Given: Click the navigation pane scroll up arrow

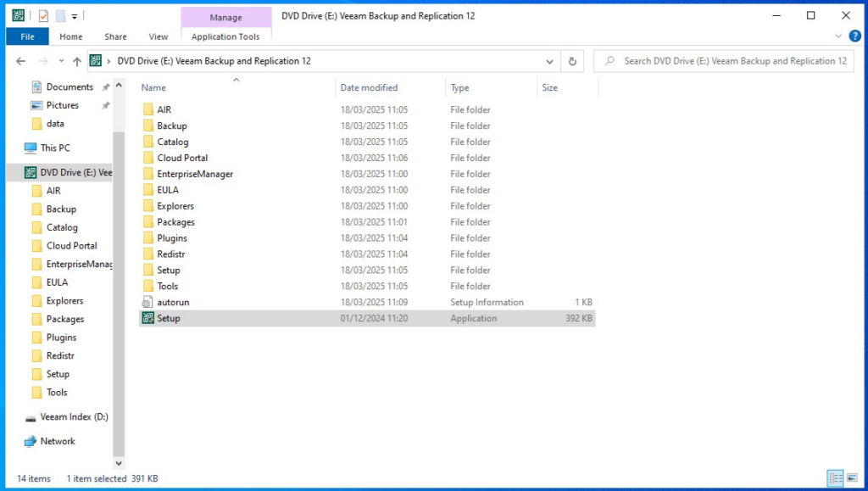Looking at the screenshot, I should click(x=119, y=86).
